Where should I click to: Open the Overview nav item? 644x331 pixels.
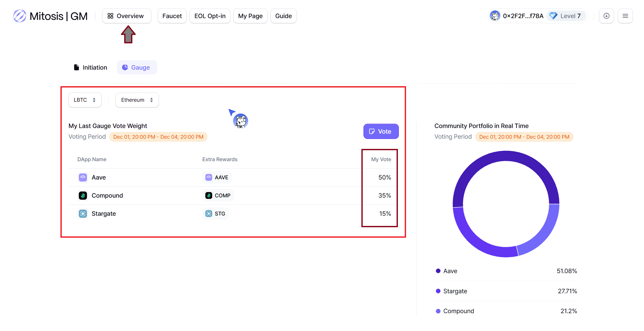point(127,16)
